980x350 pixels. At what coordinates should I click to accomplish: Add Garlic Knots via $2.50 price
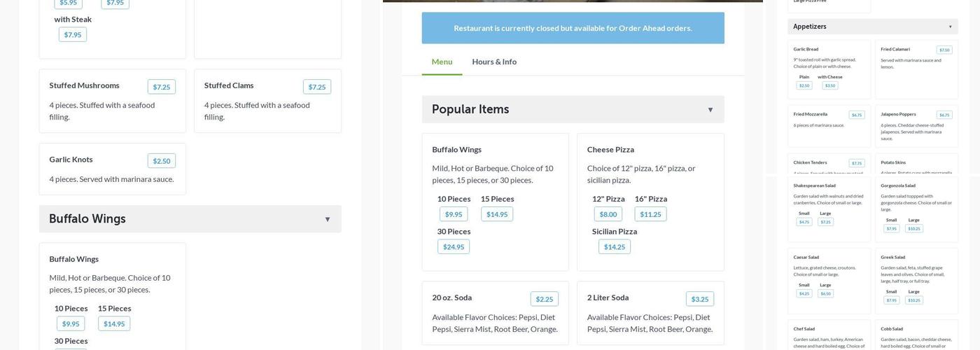click(x=162, y=161)
